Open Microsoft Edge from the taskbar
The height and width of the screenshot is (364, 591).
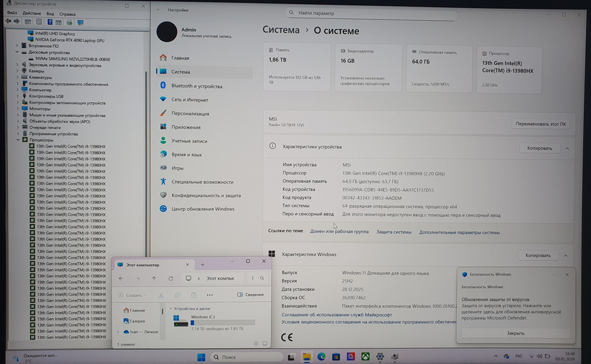(x=322, y=357)
